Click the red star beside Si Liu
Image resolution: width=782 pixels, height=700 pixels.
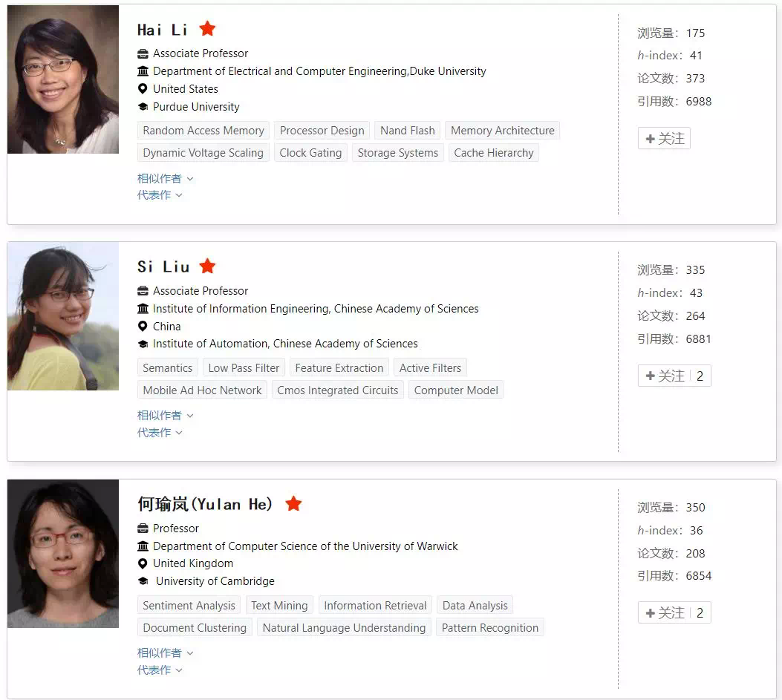click(x=207, y=266)
